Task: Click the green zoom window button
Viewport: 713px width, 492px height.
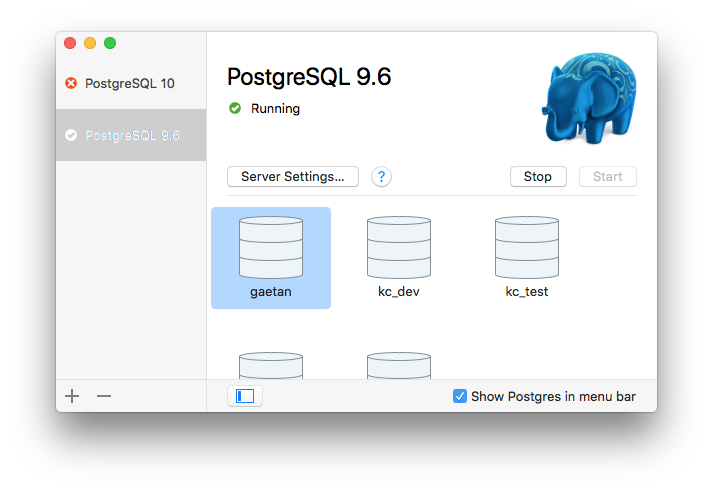Action: coord(110,43)
